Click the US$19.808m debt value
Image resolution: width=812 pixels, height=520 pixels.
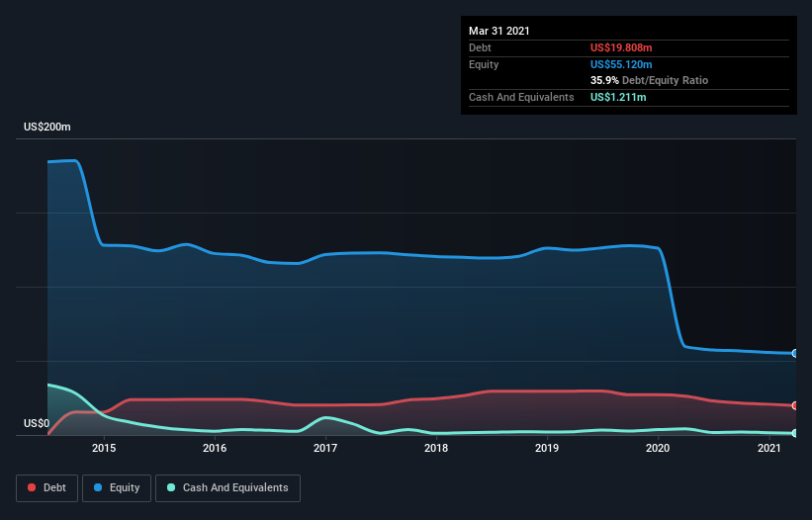pyautogui.click(x=621, y=47)
